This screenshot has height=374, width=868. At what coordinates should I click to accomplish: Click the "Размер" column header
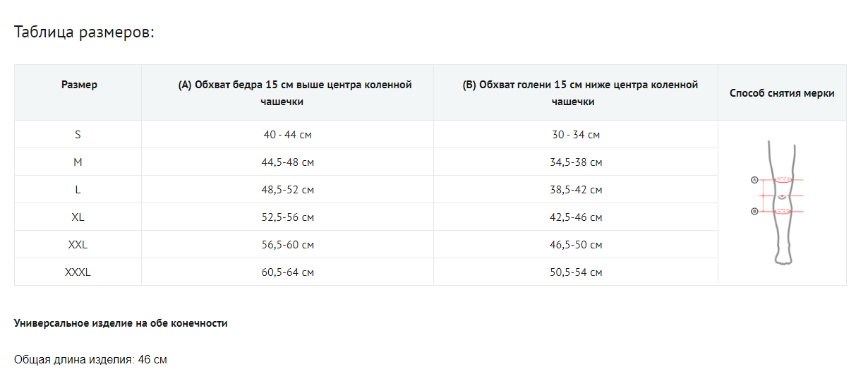79,85
